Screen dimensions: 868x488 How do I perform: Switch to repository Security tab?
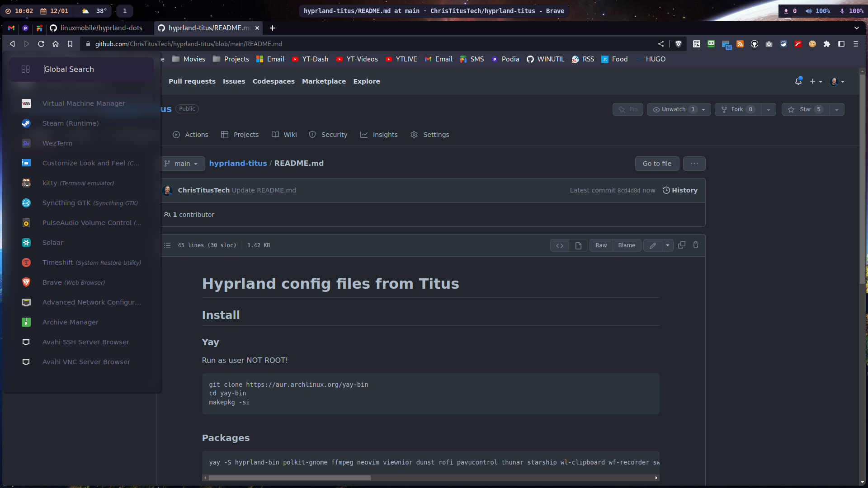328,135
